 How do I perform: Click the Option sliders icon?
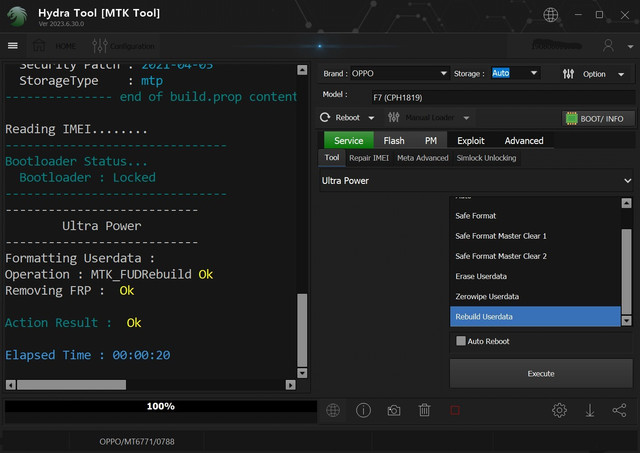pos(568,74)
